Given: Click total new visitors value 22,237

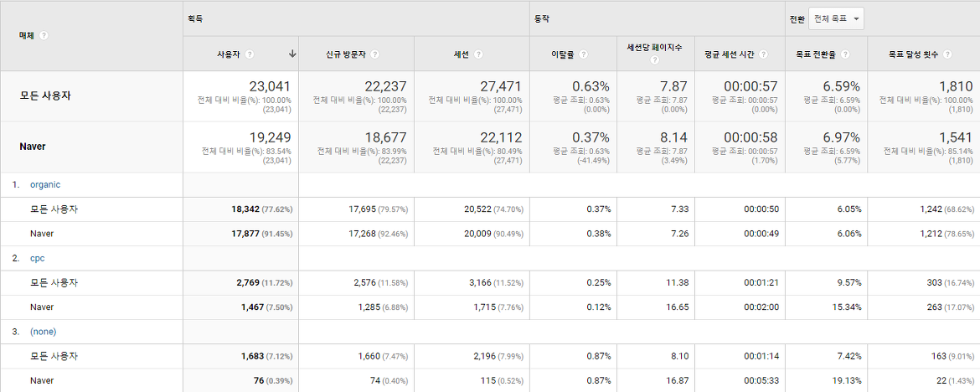Looking at the screenshot, I should coord(385,86).
